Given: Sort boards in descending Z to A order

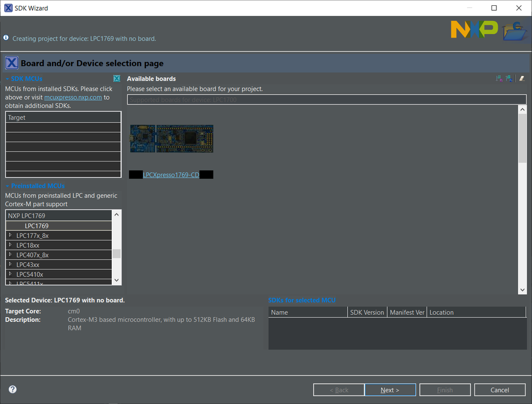Looking at the screenshot, I should pyautogui.click(x=509, y=79).
